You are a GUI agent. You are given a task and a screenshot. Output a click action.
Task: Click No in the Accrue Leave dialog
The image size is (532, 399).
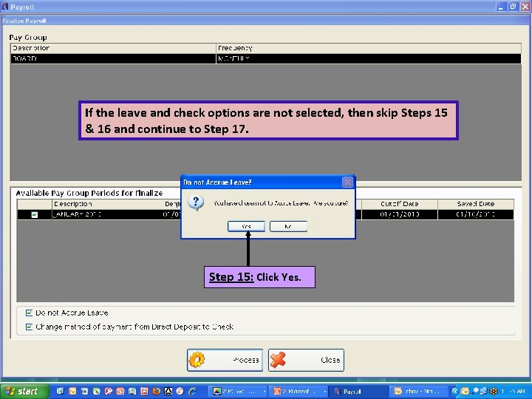[288, 226]
